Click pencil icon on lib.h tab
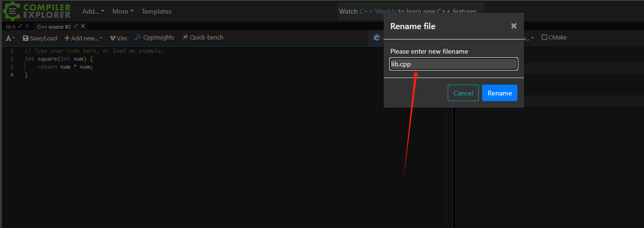Image resolution: width=644 pixels, height=228 pixels. click(x=20, y=26)
